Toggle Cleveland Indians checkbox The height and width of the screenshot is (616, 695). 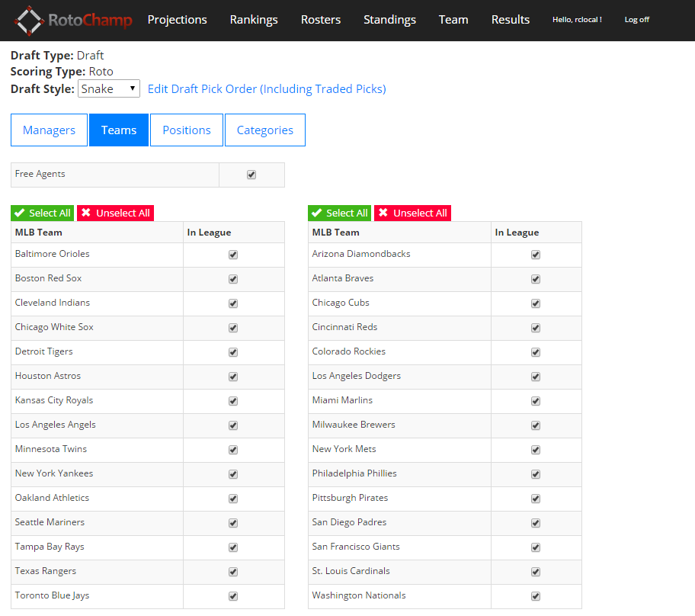pyautogui.click(x=233, y=303)
